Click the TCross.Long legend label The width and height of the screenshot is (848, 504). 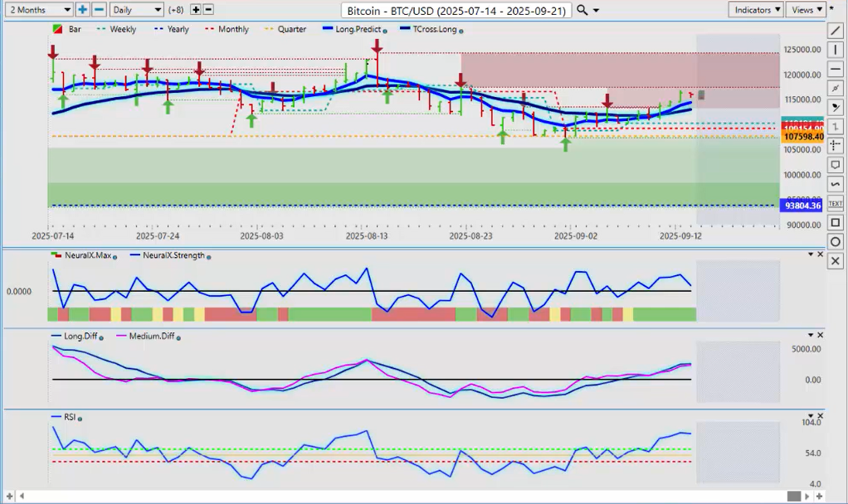[x=435, y=29]
